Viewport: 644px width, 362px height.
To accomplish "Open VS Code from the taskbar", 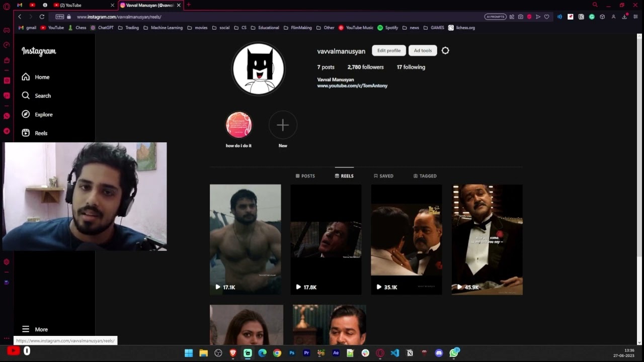I will pos(394,352).
